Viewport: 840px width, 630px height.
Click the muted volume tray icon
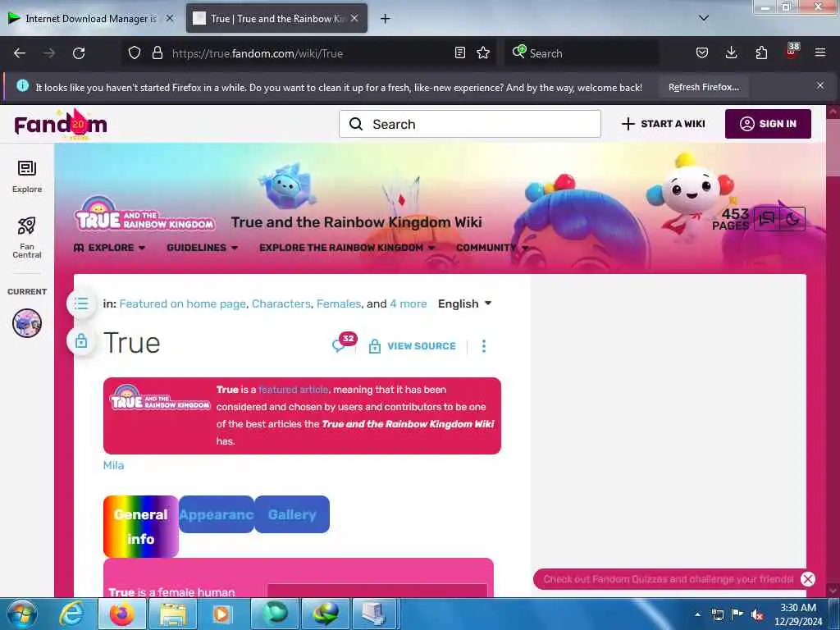(x=757, y=614)
